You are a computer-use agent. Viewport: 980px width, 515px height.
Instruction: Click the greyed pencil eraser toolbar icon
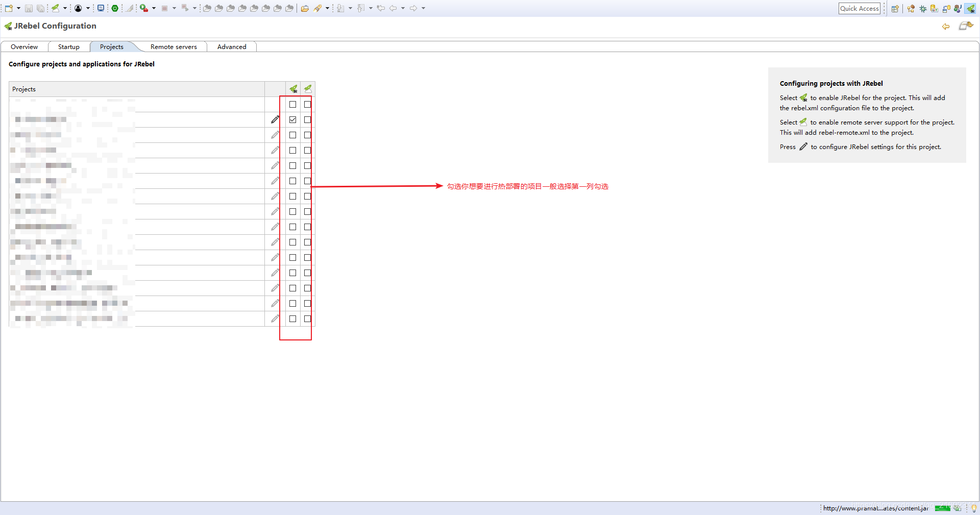130,8
